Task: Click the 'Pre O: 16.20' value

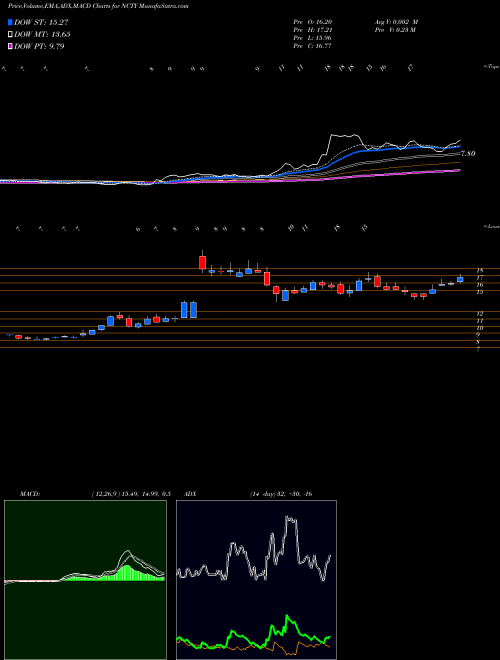Action: [313, 22]
